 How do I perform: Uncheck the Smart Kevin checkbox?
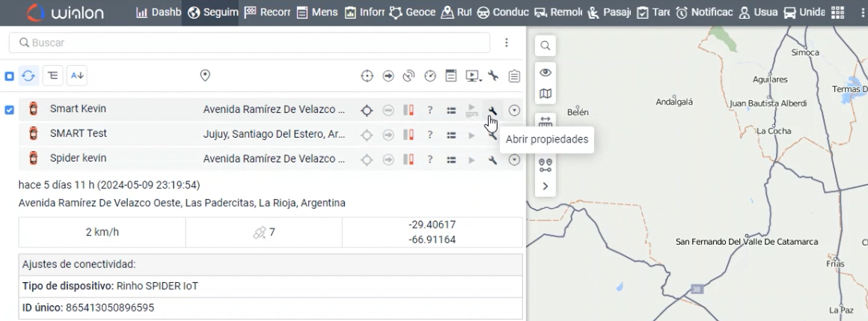point(10,109)
